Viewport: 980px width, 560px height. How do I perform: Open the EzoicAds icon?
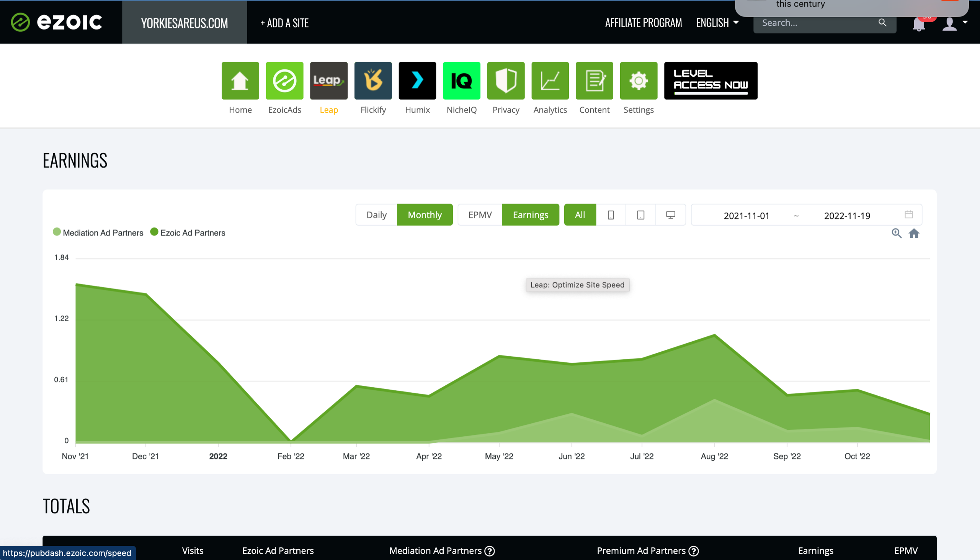click(x=284, y=80)
